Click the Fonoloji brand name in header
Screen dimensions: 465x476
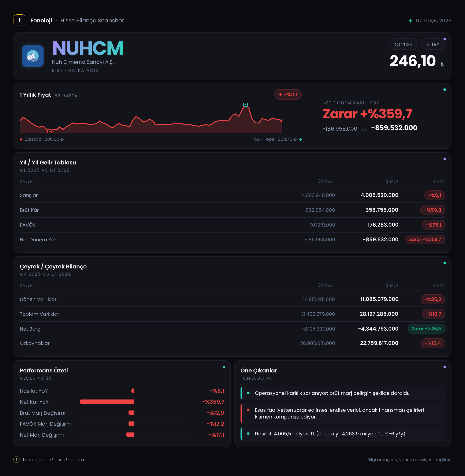[x=41, y=21]
